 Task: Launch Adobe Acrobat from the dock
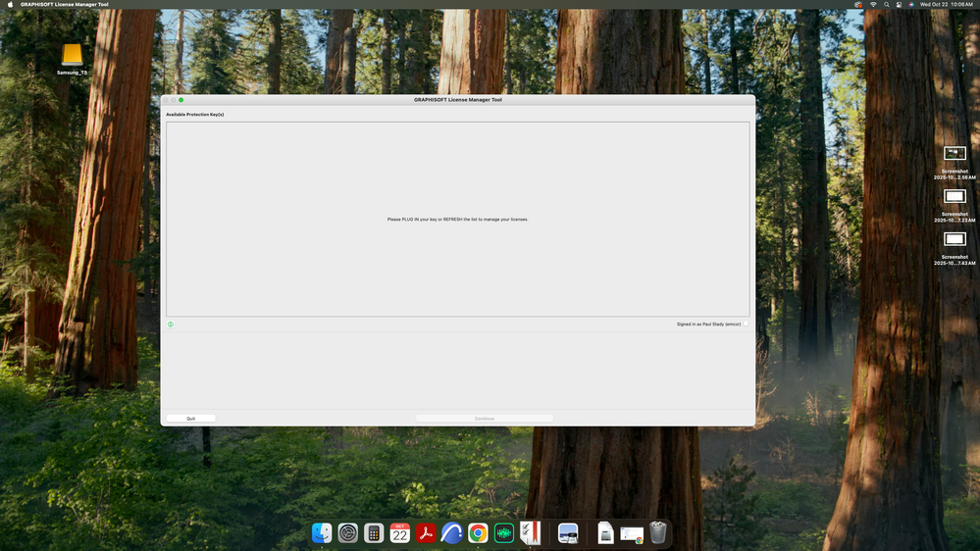tap(427, 533)
